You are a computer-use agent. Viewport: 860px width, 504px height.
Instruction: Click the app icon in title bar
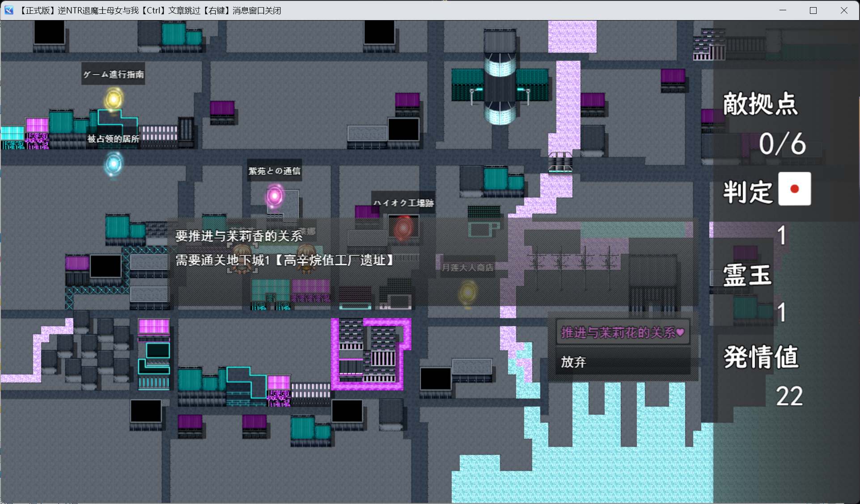9,10
